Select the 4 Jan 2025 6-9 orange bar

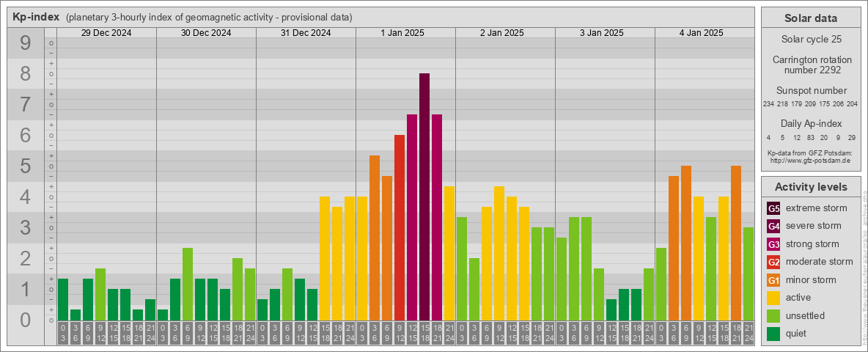[686, 243]
